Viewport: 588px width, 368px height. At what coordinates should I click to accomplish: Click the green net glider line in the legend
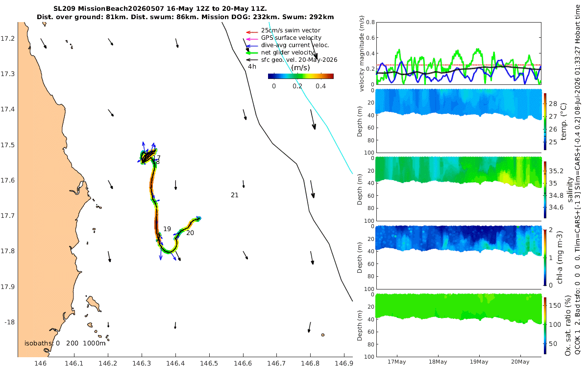pyautogui.click(x=252, y=53)
